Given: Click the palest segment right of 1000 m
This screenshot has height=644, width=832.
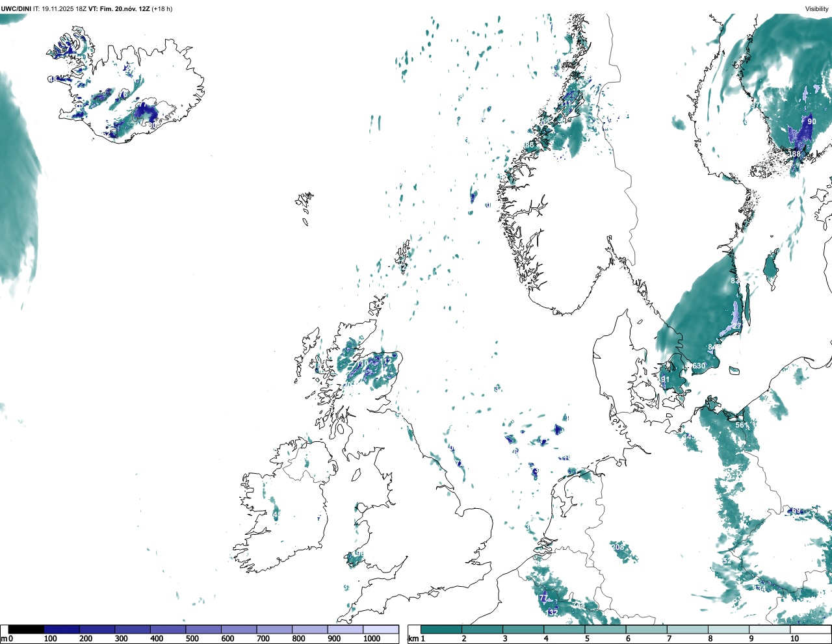Looking at the screenshot, I should pyautogui.click(x=381, y=629).
